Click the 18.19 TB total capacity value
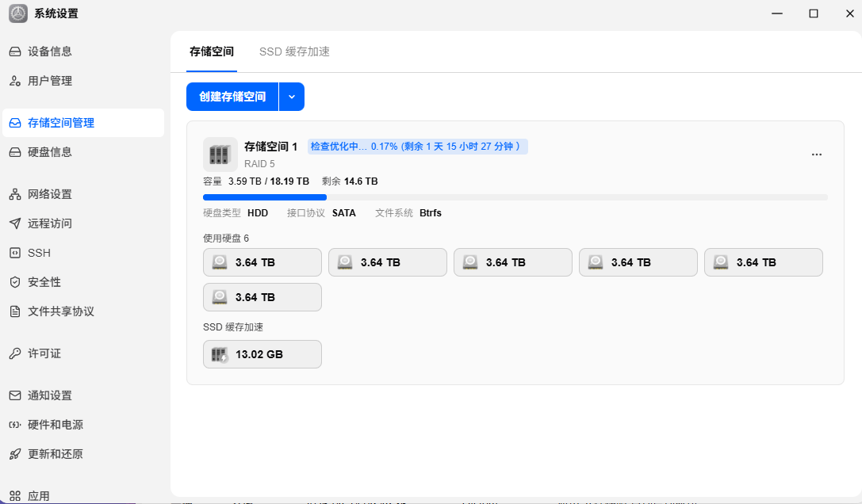862x504 pixels. coord(289,181)
